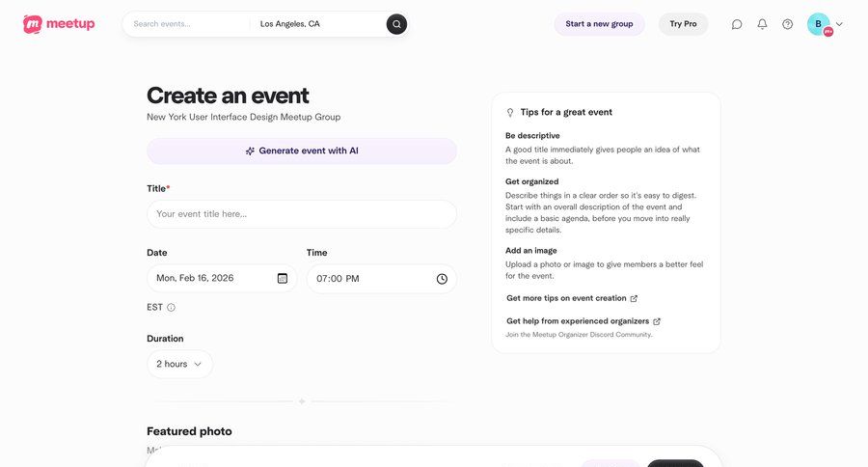Screen dimensions: 868x467
Task: Click the profile avatar
Action: tap(819, 24)
